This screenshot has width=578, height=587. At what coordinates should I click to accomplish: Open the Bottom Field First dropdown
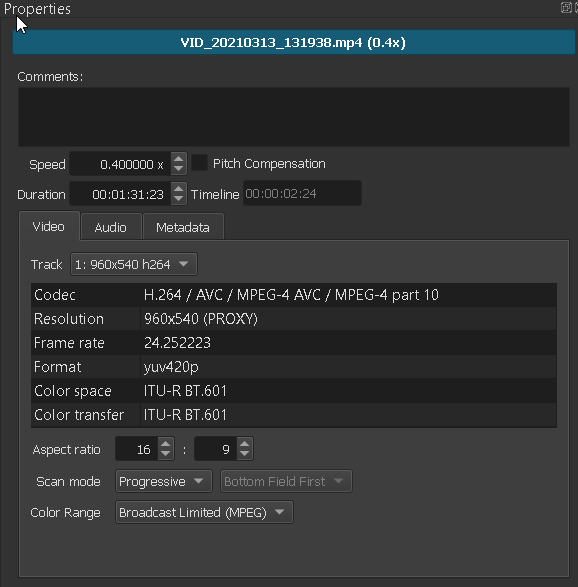click(x=286, y=481)
